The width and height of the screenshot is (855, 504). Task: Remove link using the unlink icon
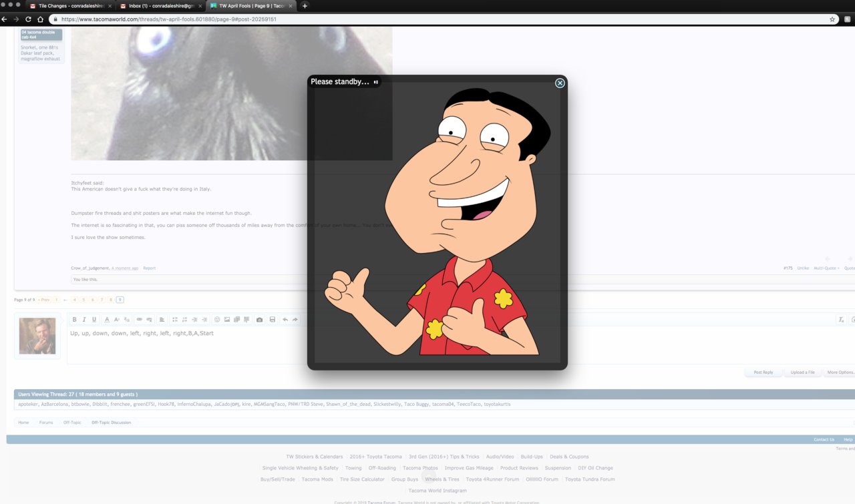(149, 320)
